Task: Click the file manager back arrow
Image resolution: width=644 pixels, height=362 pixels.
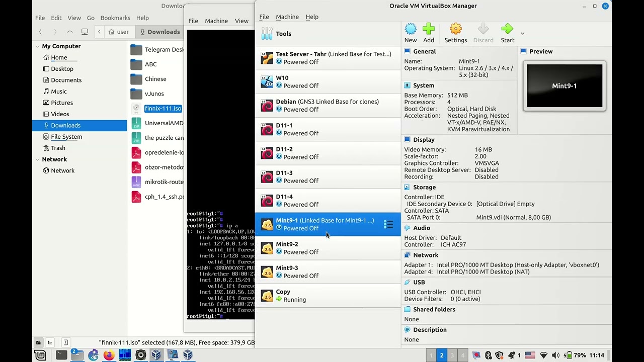Action: point(41,32)
